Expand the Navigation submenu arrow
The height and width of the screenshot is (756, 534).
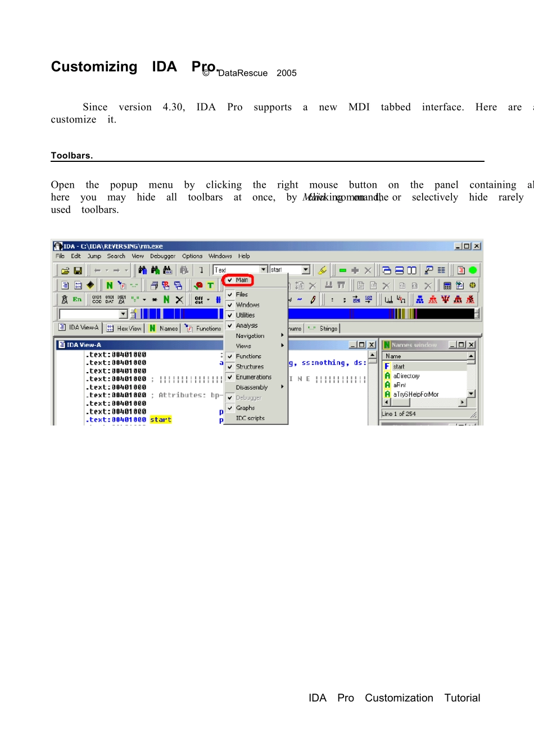(282, 336)
